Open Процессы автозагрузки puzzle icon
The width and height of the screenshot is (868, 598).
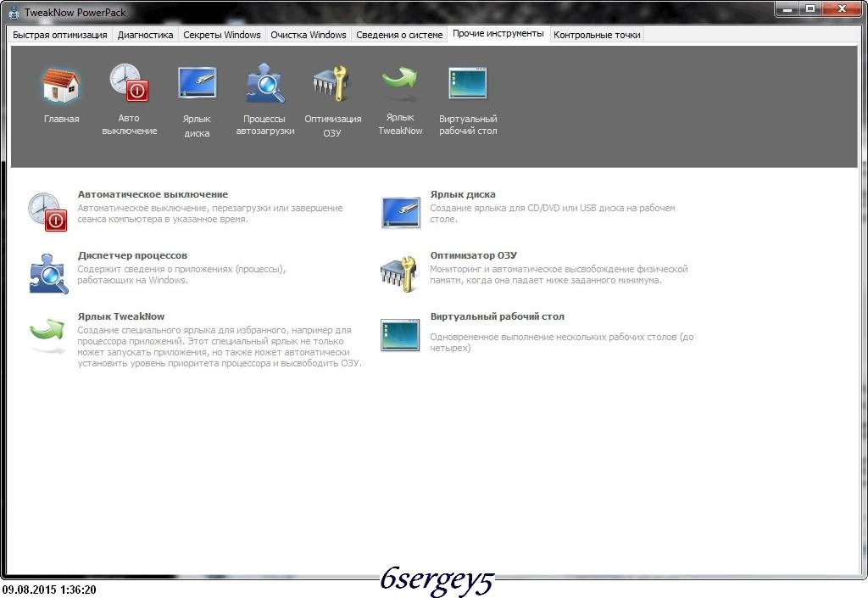pos(264,83)
